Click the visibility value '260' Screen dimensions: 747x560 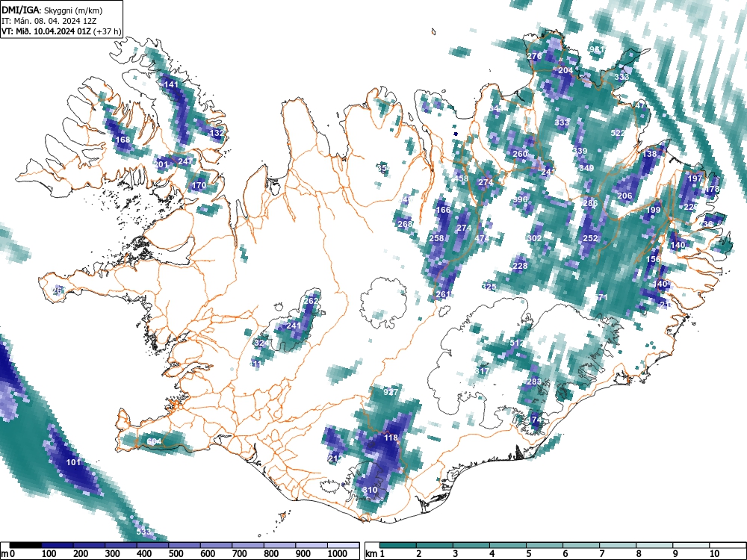point(520,154)
